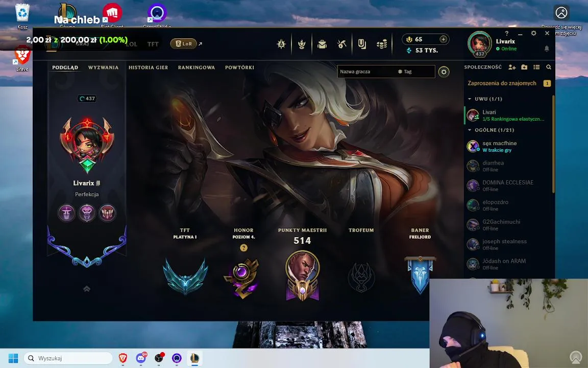The image size is (588, 368).
Task: Collapse the UWU friends group
Action: tap(470, 99)
